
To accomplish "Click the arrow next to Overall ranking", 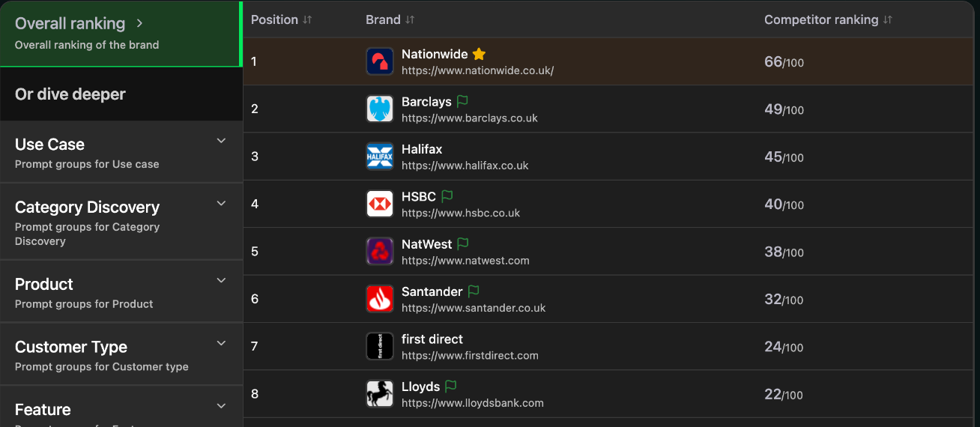I will pos(139,24).
